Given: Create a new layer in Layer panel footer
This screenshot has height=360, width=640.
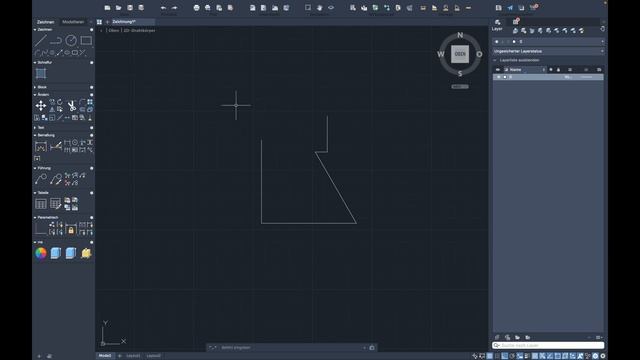Looking at the screenshot, I should (497, 338).
